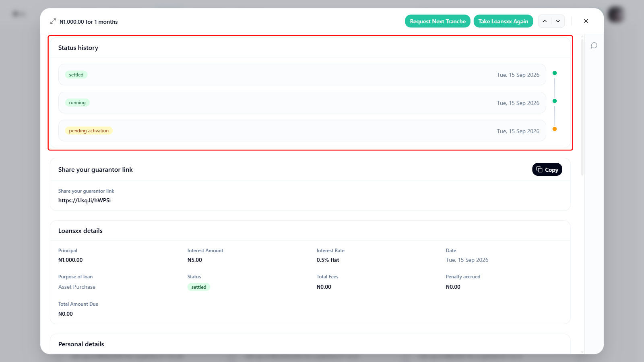Viewport: 644px width, 362px height.
Task: Click the Status history heading
Action: tap(78, 47)
